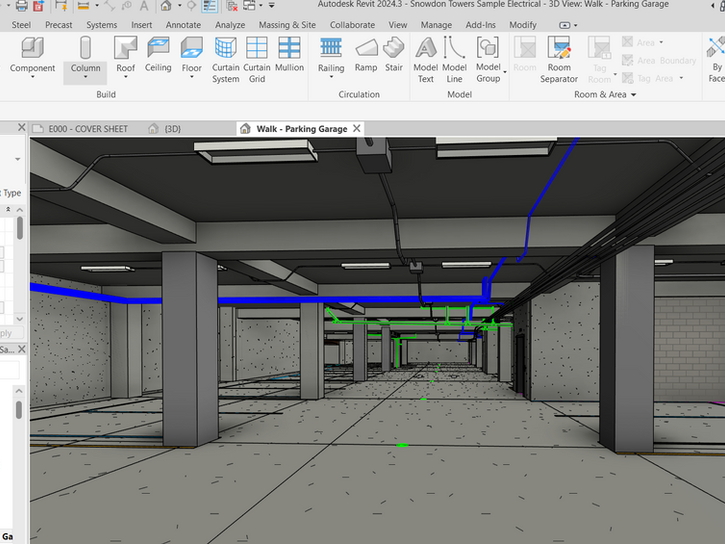Screen dimensions: 725x544
Task: Close the Walk - Parking Garage view tab
Action: click(x=356, y=128)
